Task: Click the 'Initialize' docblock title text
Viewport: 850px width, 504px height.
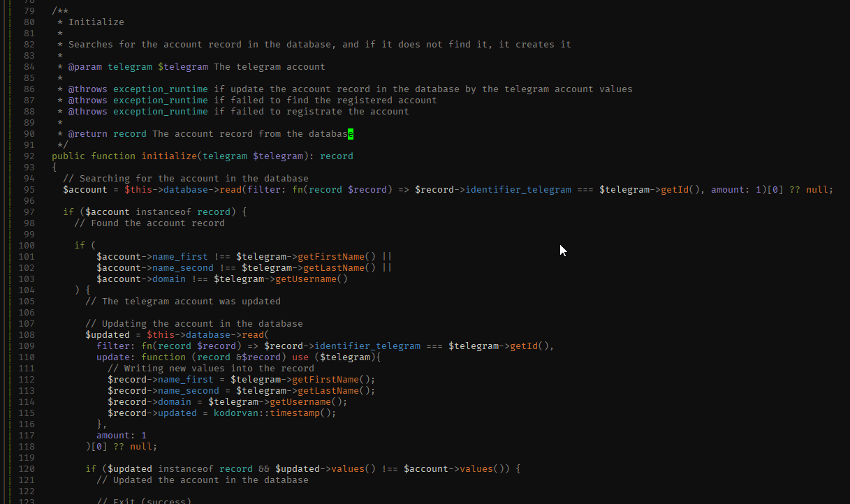Action: [96, 22]
